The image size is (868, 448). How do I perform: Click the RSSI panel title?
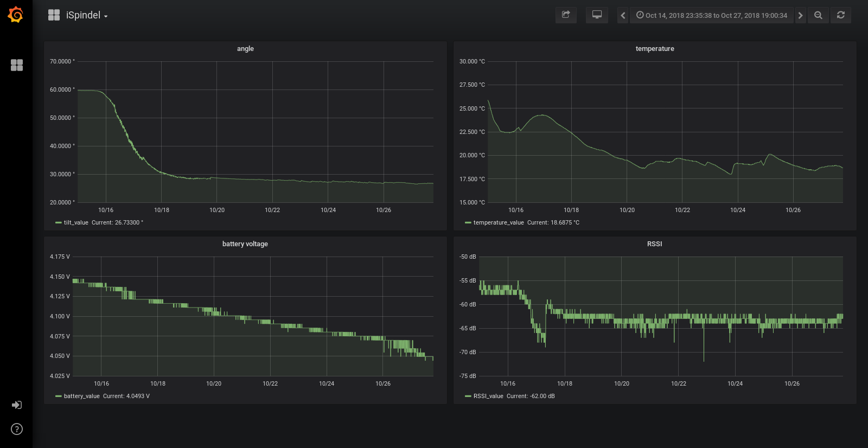(x=654, y=244)
